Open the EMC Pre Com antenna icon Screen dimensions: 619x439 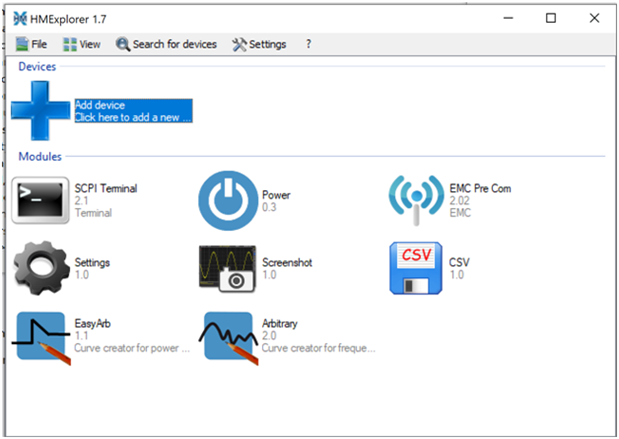pyautogui.click(x=416, y=200)
